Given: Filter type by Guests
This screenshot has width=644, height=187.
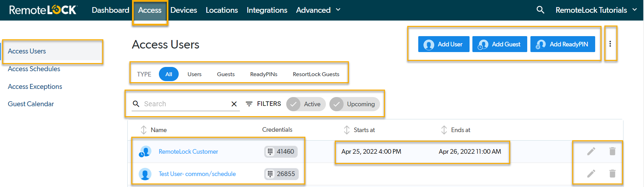Looking at the screenshot, I should 226,74.
